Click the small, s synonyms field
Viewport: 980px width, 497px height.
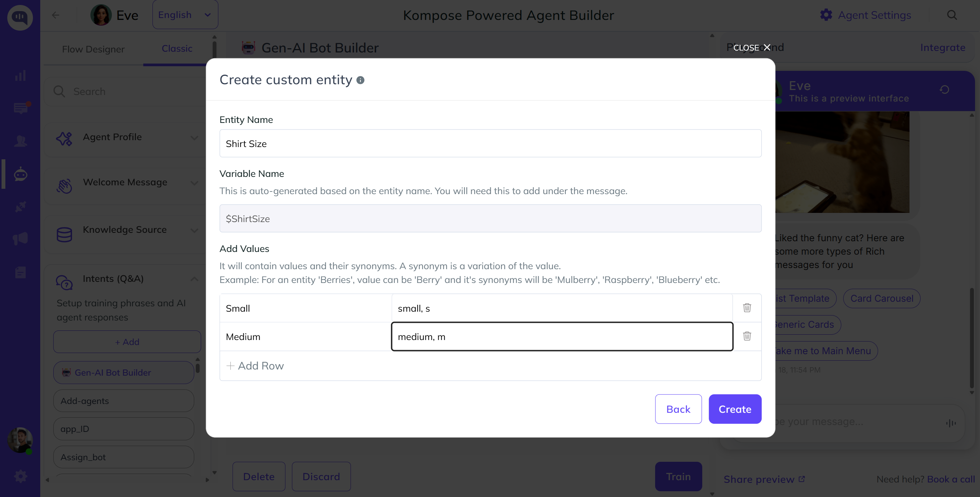click(x=562, y=308)
